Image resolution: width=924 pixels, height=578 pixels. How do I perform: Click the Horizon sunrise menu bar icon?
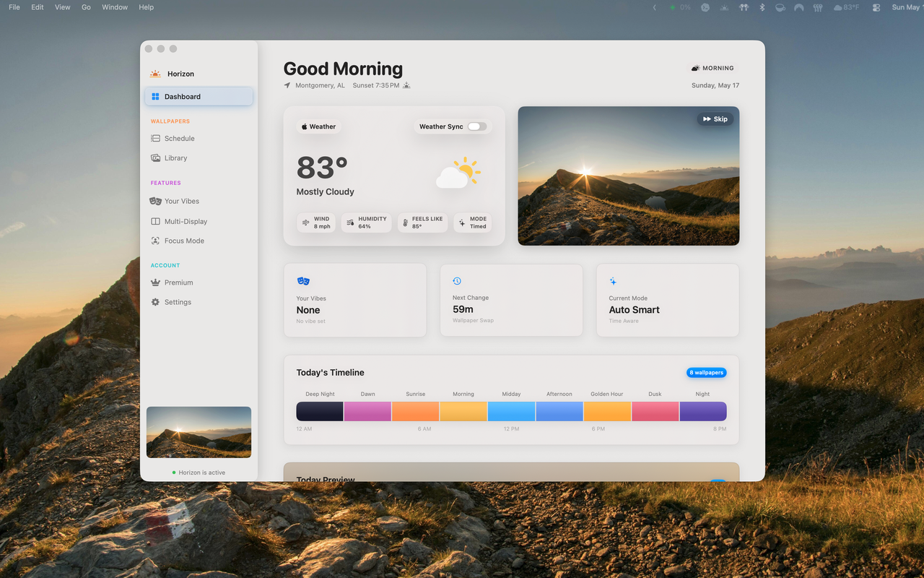tap(724, 7)
